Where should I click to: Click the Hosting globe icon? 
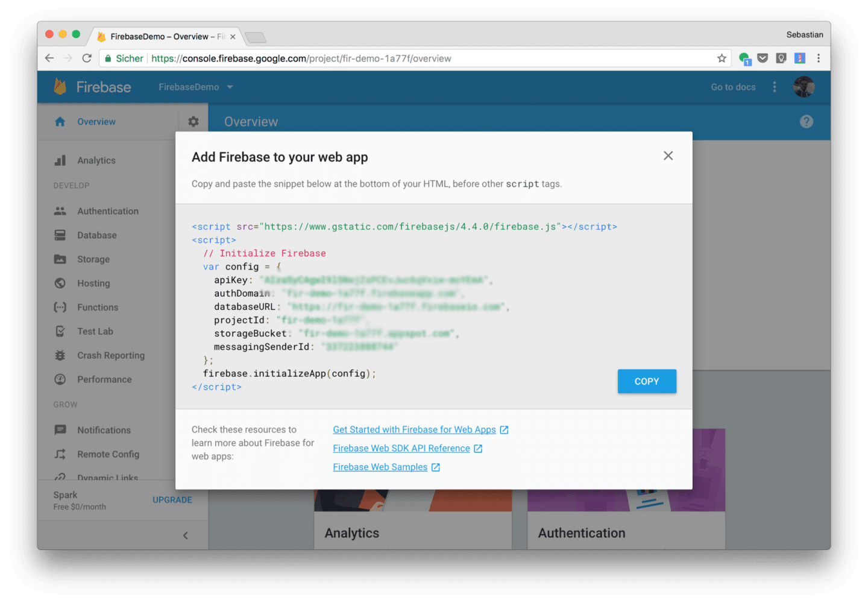point(60,283)
